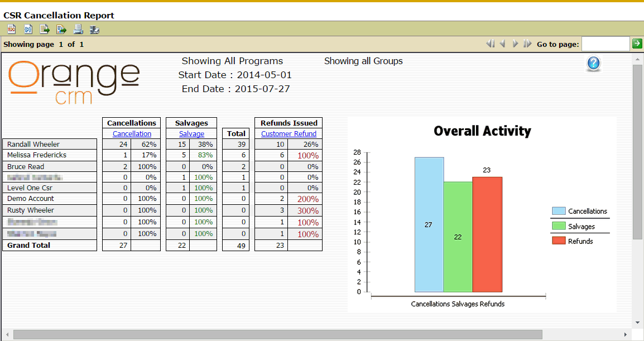Image resolution: width=644 pixels, height=341 pixels.
Task: Jump to the first page arrow
Action: pos(490,44)
